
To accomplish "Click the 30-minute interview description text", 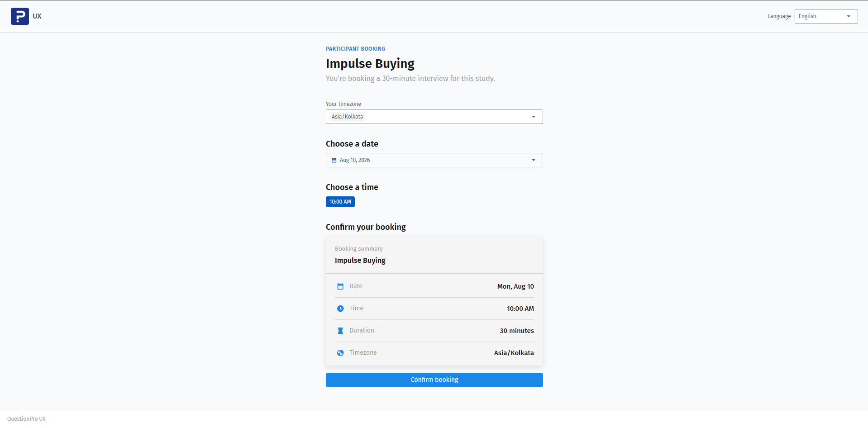I will click(410, 78).
